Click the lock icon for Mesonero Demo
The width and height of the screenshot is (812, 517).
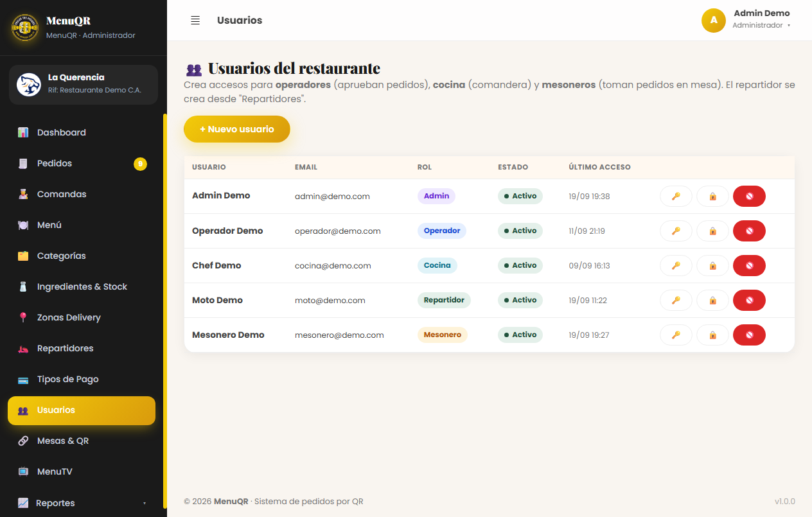click(712, 335)
